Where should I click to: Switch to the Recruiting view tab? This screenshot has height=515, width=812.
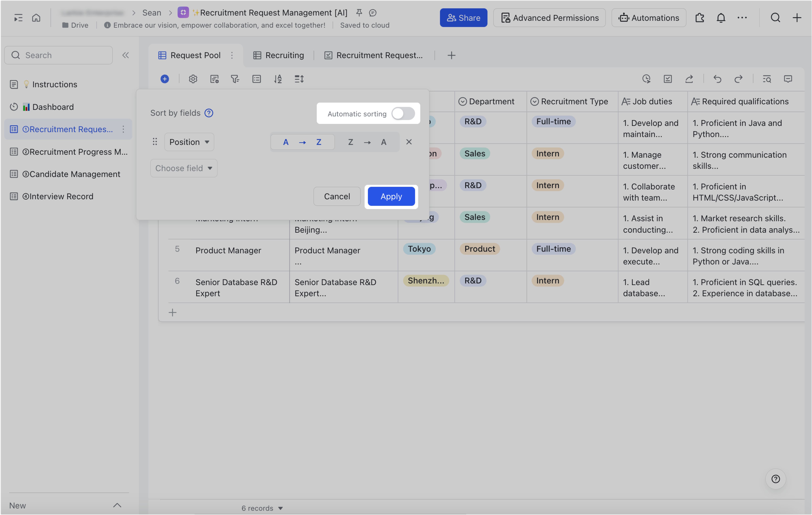pyautogui.click(x=278, y=55)
